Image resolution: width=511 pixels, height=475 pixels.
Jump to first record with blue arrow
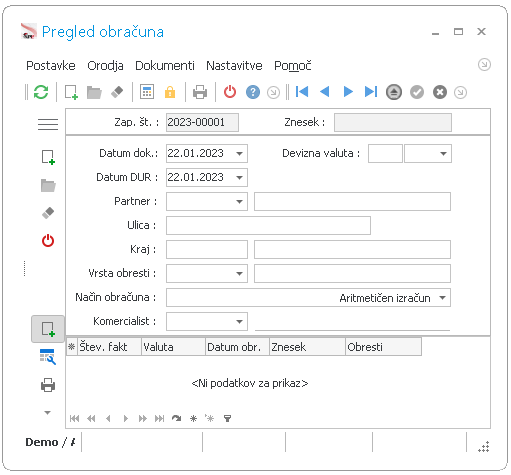click(302, 92)
